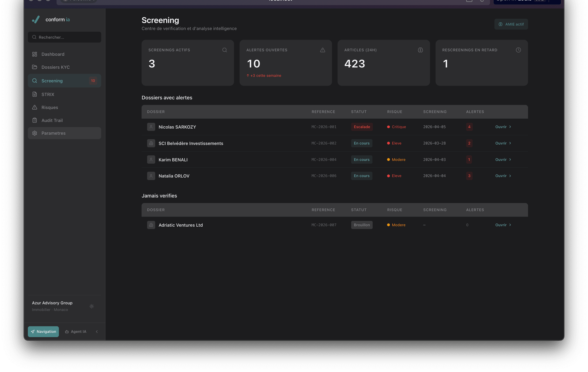Click the brain icon on Articles card
Viewport: 588px width, 372px height.
(420, 50)
